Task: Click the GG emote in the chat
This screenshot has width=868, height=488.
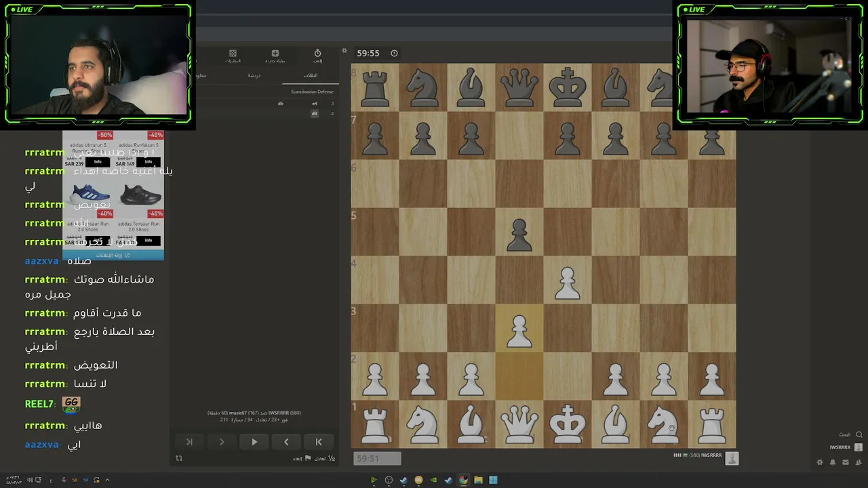Action: 71,405
